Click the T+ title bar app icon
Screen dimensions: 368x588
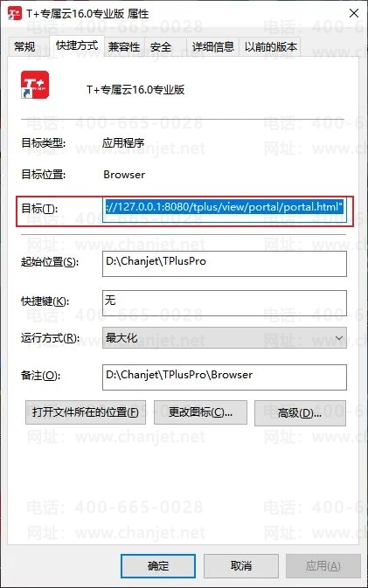[15, 13]
